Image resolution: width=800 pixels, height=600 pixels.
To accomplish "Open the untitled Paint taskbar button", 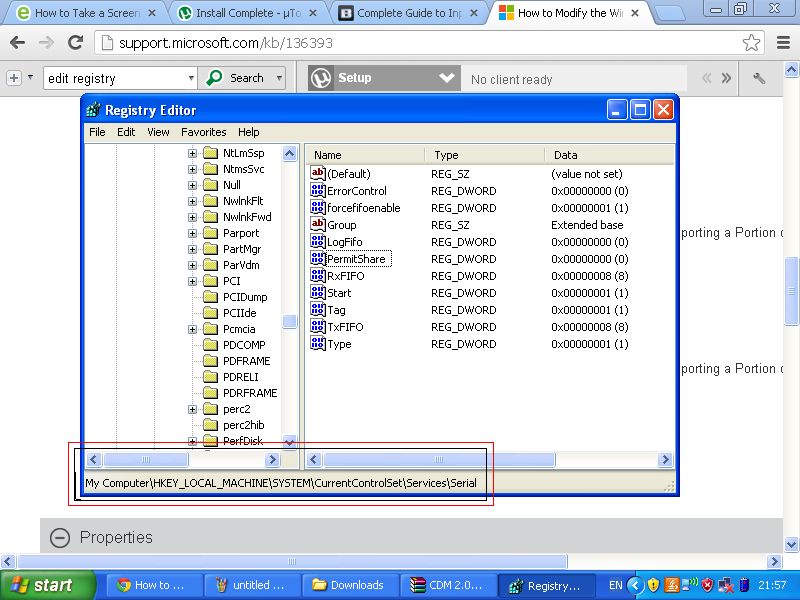I will coord(251,585).
